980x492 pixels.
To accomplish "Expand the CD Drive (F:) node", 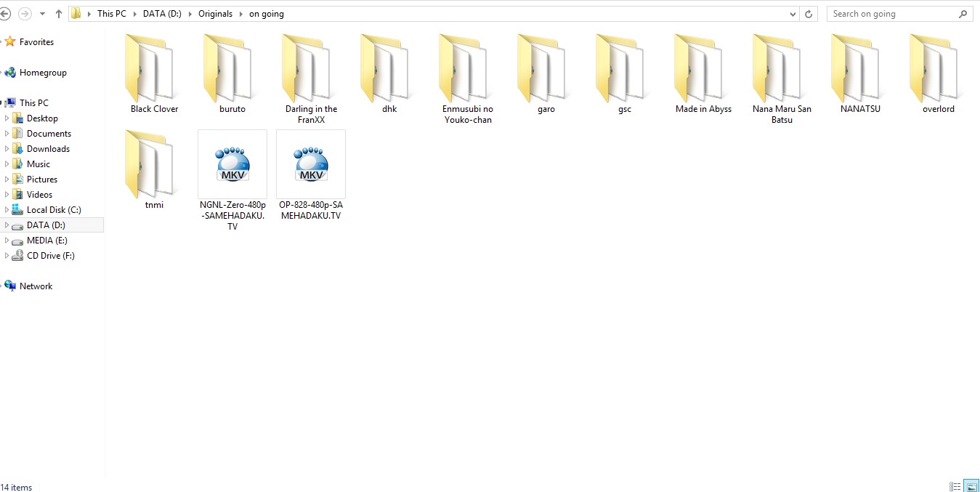I will (7, 255).
